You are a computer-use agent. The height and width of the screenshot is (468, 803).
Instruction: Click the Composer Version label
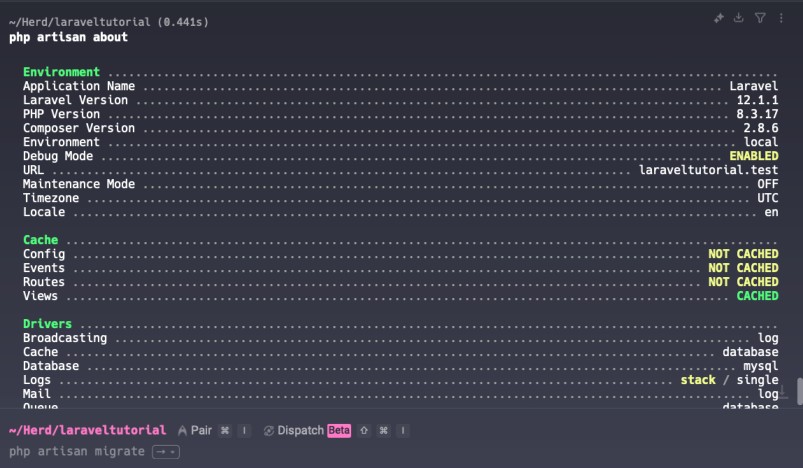click(79, 128)
